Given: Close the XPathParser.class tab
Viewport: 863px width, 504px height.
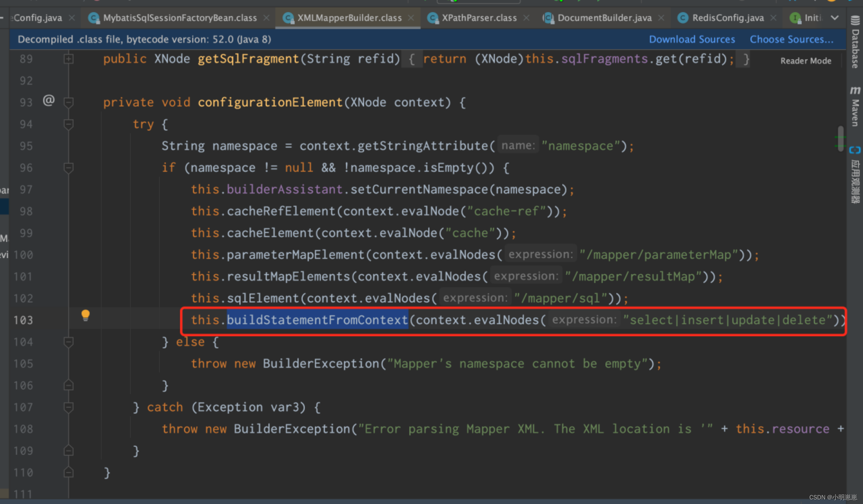Looking at the screenshot, I should pyautogui.click(x=526, y=17).
